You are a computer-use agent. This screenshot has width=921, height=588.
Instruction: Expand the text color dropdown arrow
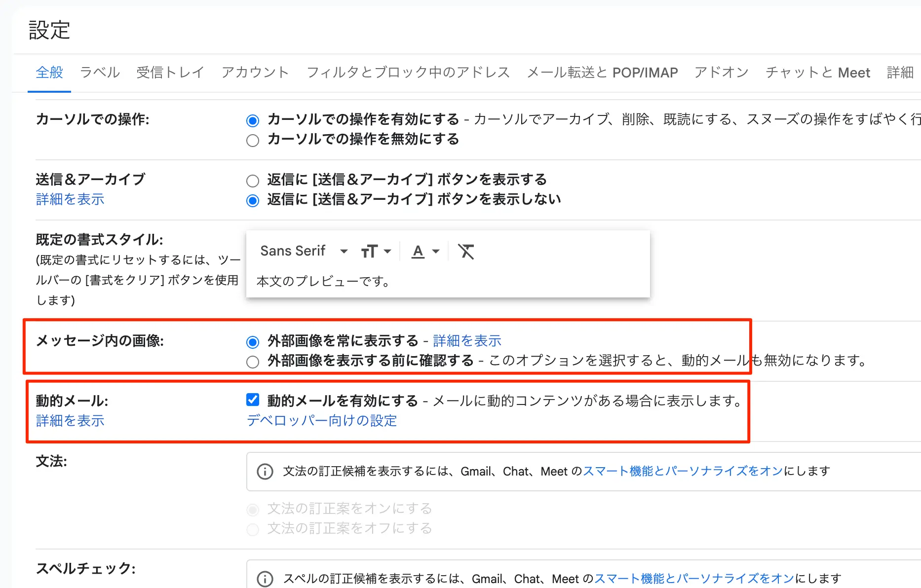[436, 252]
